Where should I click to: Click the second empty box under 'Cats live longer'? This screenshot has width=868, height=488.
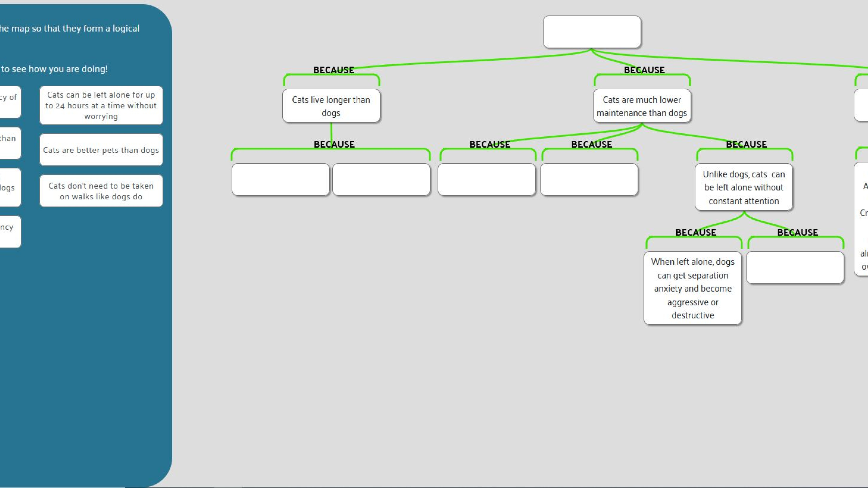(381, 179)
